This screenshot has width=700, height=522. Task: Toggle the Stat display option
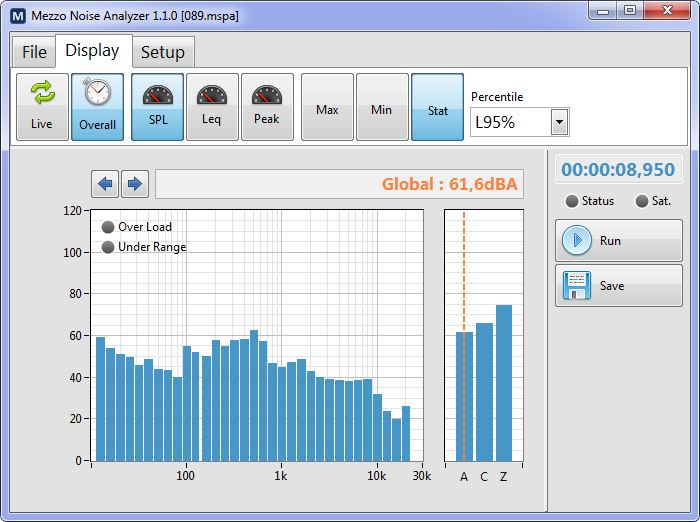[x=437, y=107]
